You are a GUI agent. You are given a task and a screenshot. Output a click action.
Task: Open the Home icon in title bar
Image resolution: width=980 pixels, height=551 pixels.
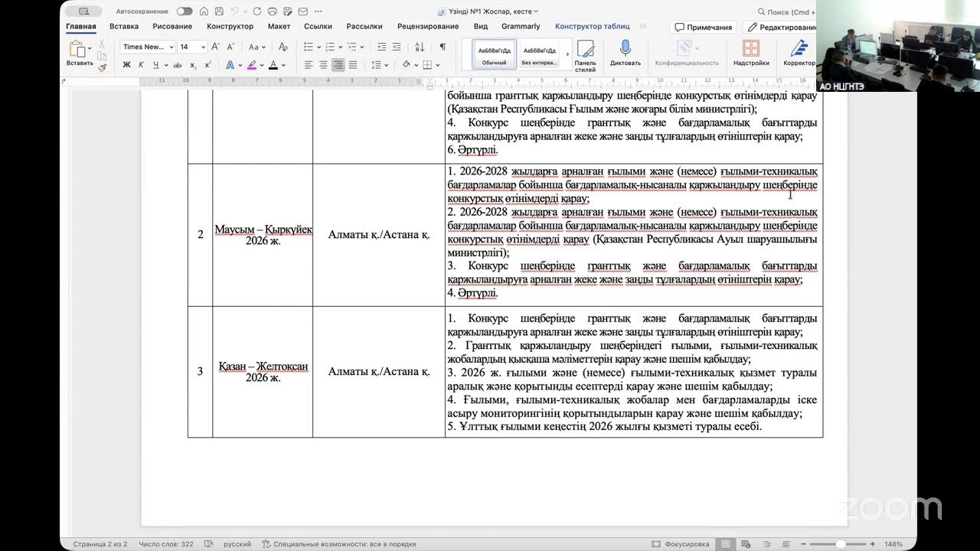(204, 11)
